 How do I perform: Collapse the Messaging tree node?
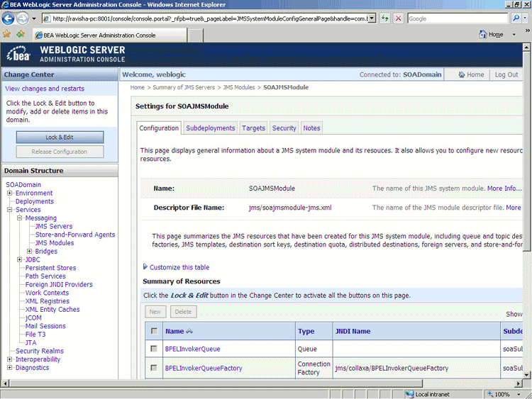click(20, 218)
